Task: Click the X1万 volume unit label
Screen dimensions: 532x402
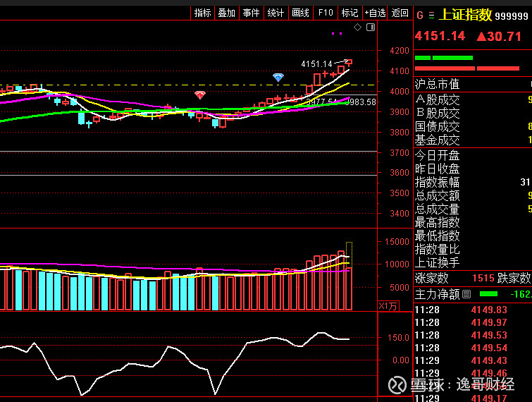Action: (x=388, y=305)
